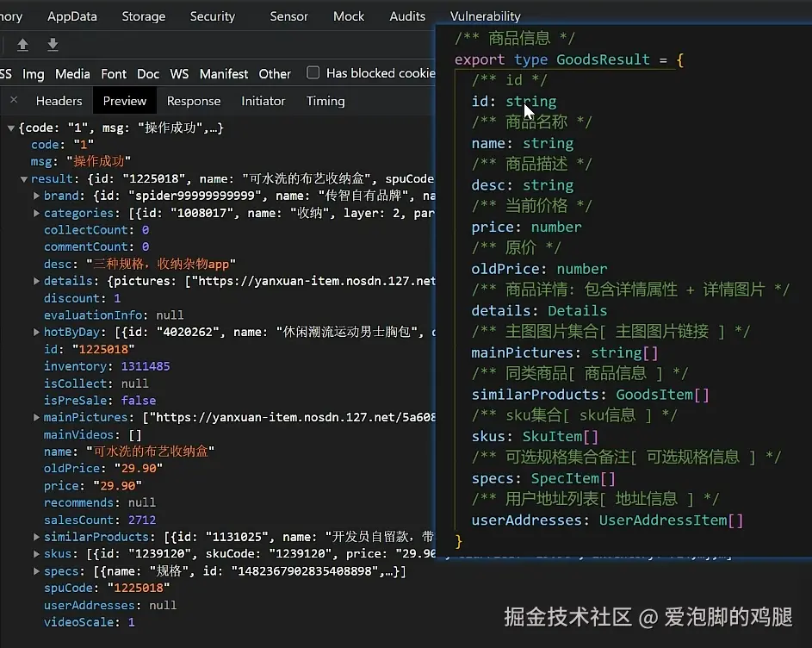Click the salesCount: 2712 row
812x648 pixels.
tap(100, 520)
